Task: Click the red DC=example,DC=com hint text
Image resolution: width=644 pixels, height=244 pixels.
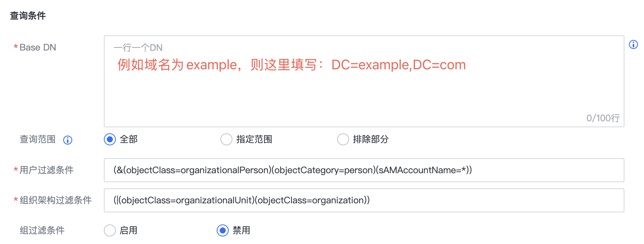Action: [x=398, y=65]
